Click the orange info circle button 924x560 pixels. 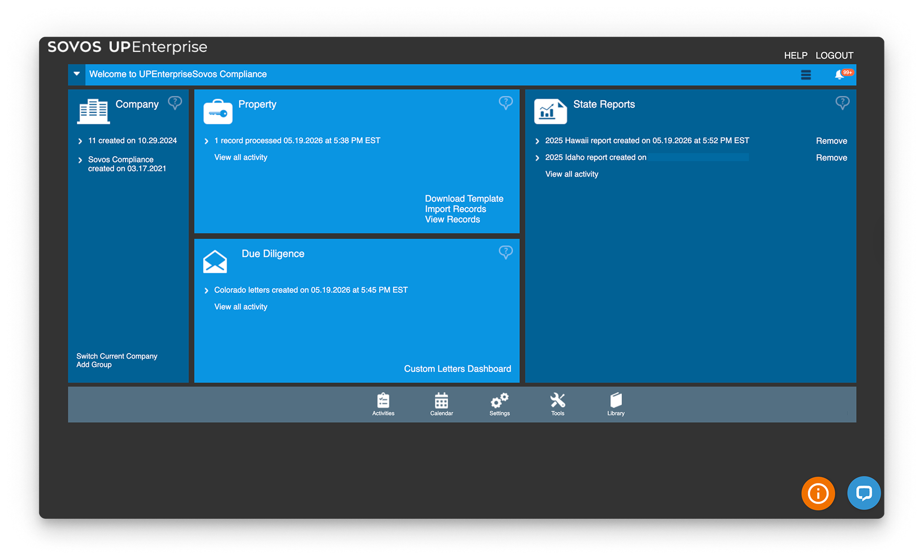818,493
